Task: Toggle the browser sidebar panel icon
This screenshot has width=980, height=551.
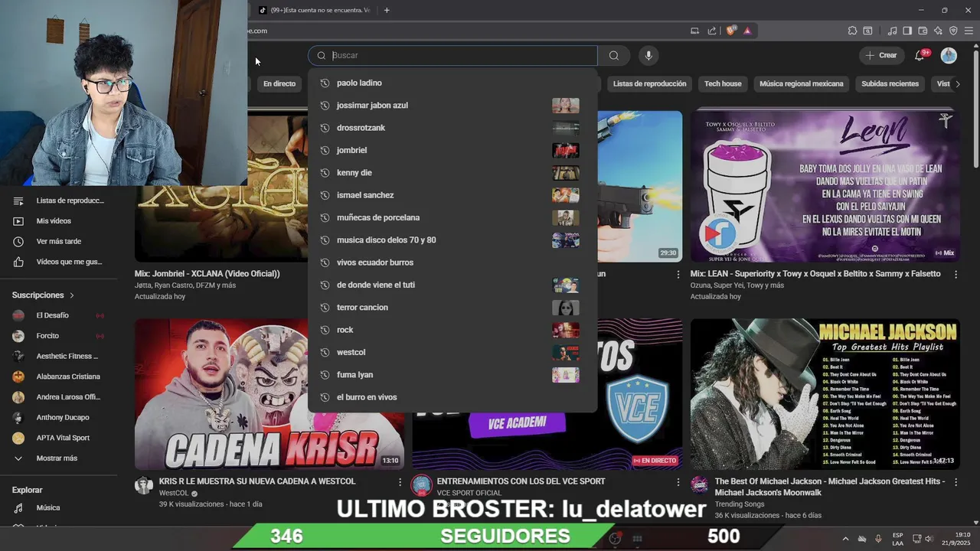Action: point(907,31)
